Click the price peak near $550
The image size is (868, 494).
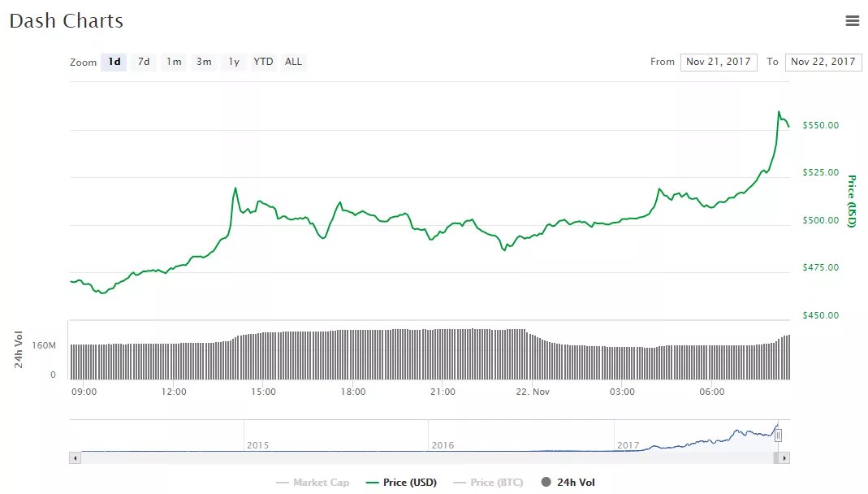click(779, 113)
